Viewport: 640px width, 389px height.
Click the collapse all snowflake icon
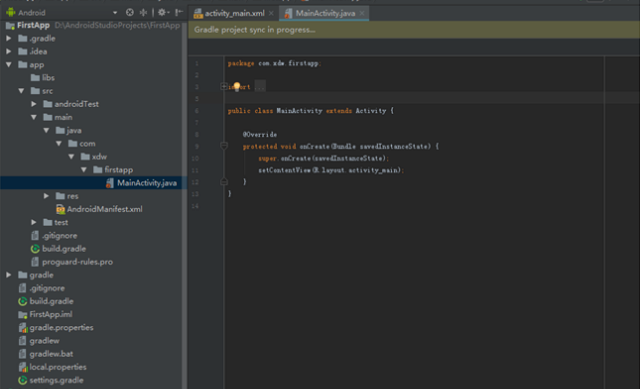(x=143, y=12)
